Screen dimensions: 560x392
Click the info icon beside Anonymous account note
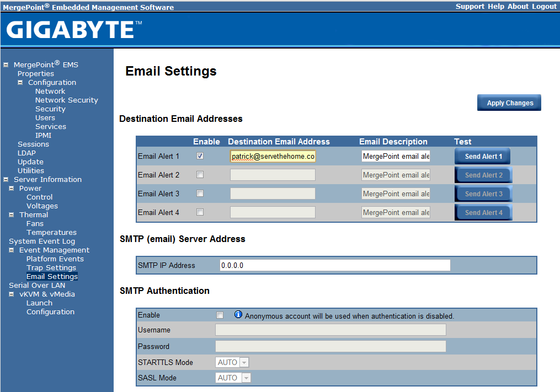[238, 314]
